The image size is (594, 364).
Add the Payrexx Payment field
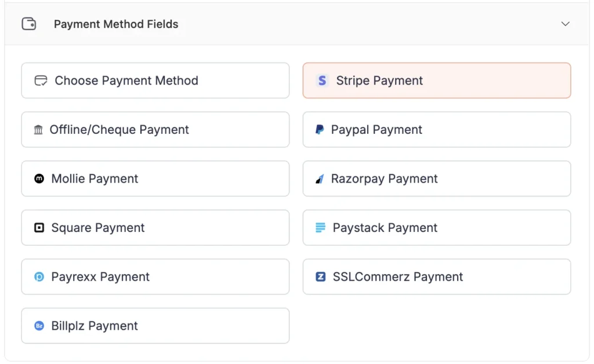coord(155,276)
